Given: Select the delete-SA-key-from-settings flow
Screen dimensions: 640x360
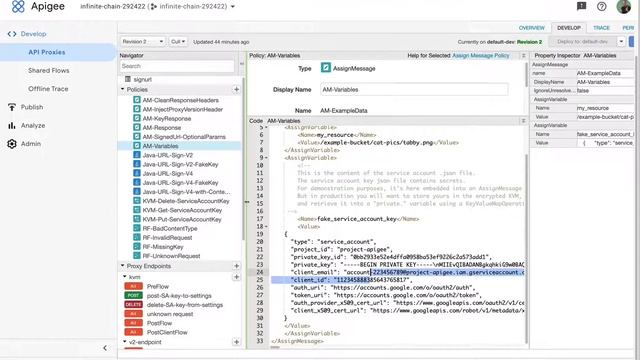Looking at the screenshot, I should [184, 305].
